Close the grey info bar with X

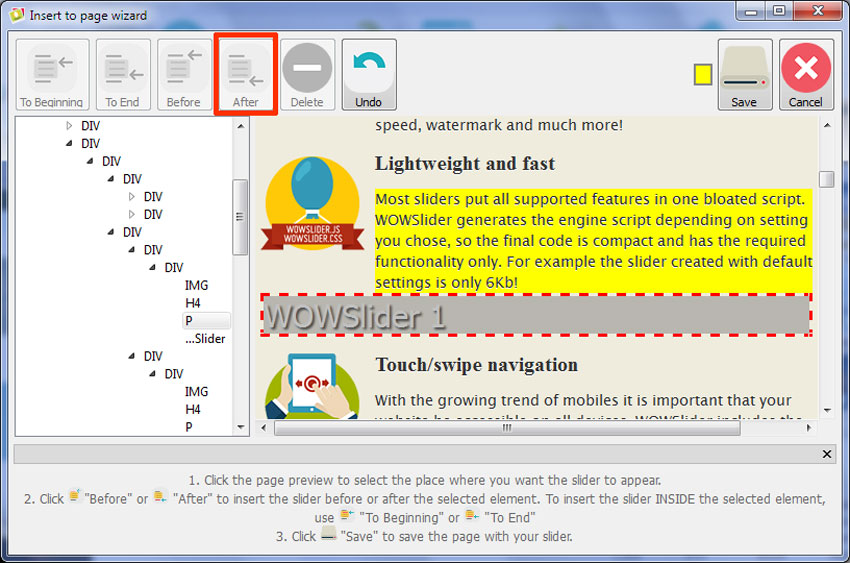pyautogui.click(x=826, y=454)
